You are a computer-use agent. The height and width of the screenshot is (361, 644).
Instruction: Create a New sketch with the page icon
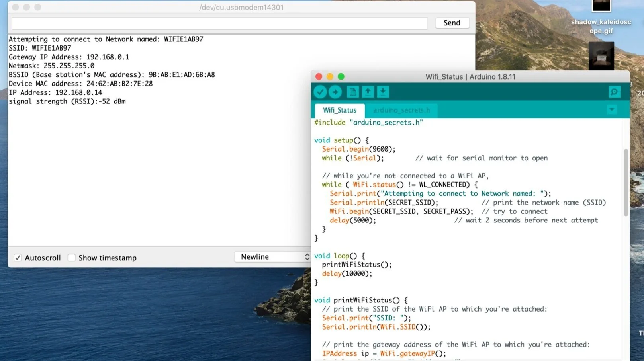(x=353, y=92)
